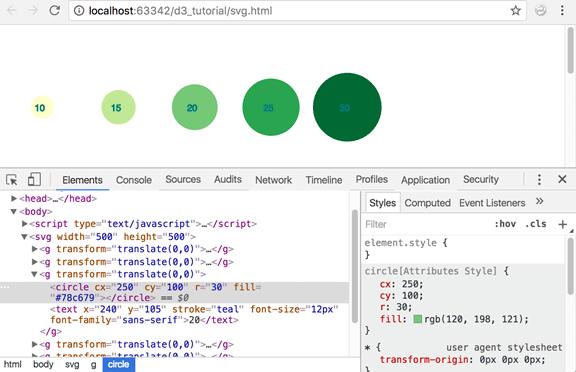
Task: View site info icon in address bar
Action: click(79, 11)
